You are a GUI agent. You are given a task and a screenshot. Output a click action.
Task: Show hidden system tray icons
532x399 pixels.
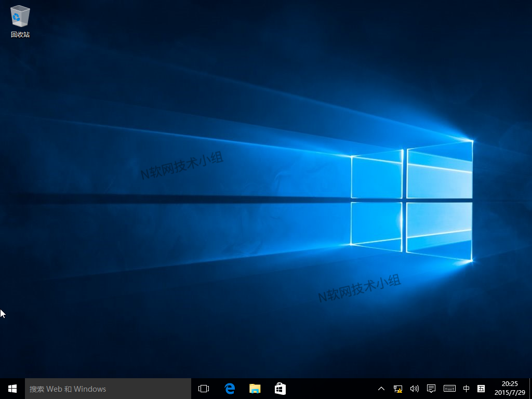(x=381, y=389)
